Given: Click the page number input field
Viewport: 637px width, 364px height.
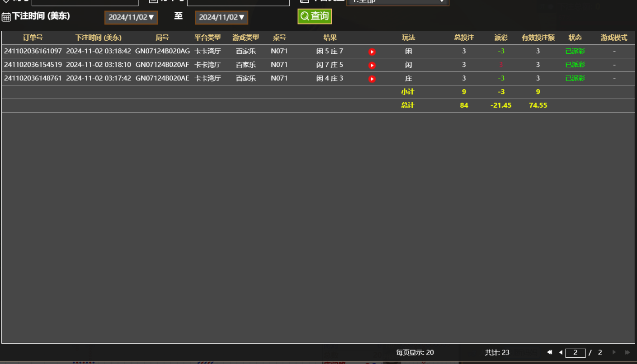Looking at the screenshot, I should pyautogui.click(x=575, y=353).
